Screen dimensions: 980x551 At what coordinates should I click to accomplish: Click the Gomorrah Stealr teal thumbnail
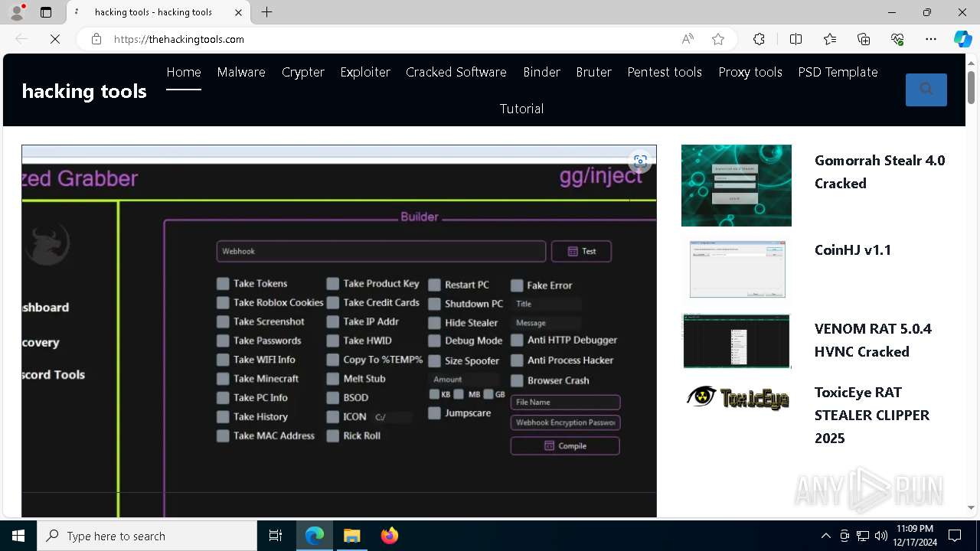pyautogui.click(x=737, y=185)
